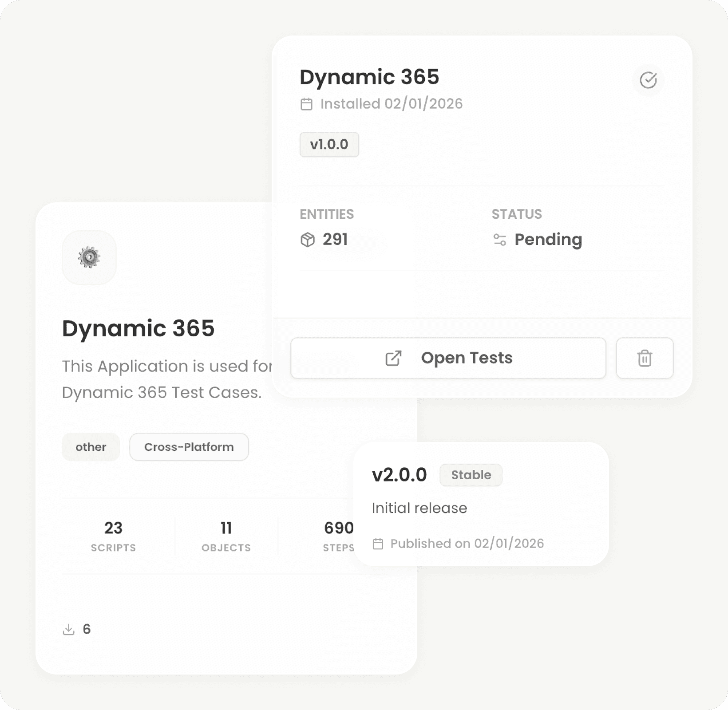This screenshot has width=728, height=710.
Task: Toggle the Stable badge on v2.0.0
Action: coord(471,475)
